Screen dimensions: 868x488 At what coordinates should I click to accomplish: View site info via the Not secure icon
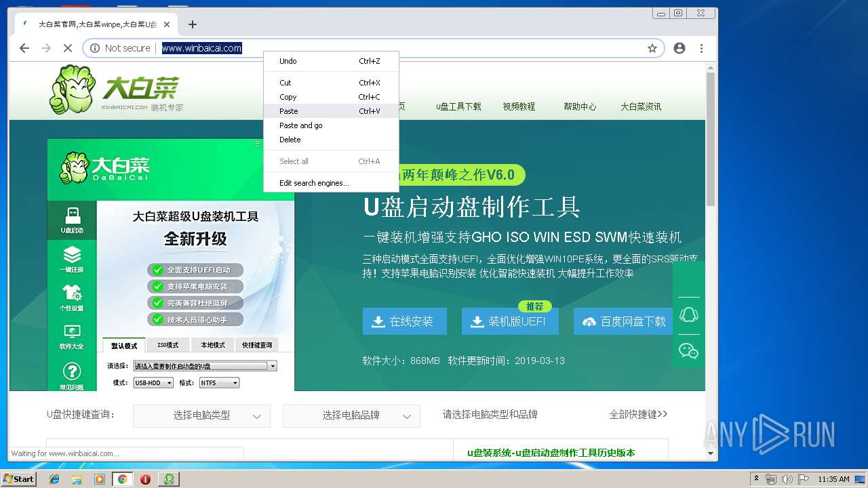click(95, 48)
